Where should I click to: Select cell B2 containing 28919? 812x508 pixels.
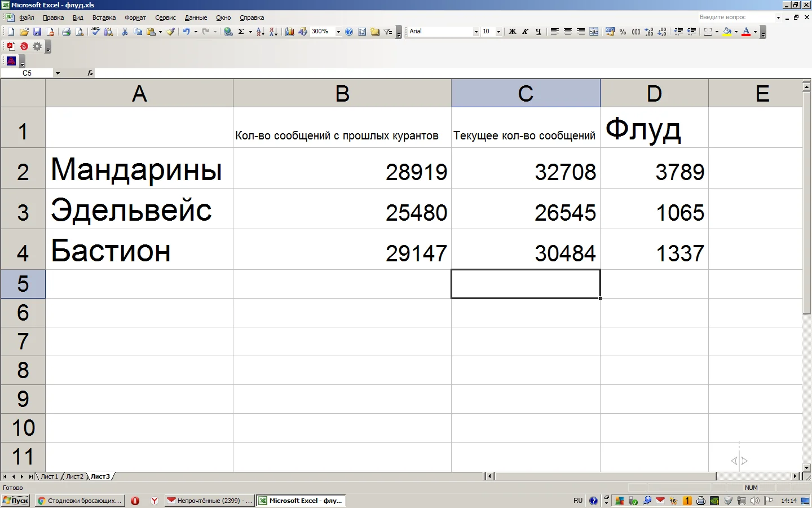point(342,171)
